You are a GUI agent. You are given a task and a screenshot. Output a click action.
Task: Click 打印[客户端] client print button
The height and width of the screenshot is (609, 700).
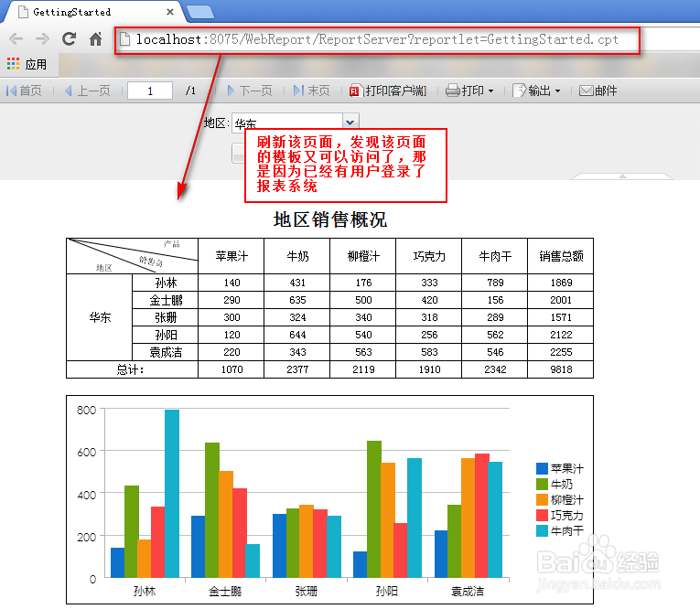click(x=388, y=91)
